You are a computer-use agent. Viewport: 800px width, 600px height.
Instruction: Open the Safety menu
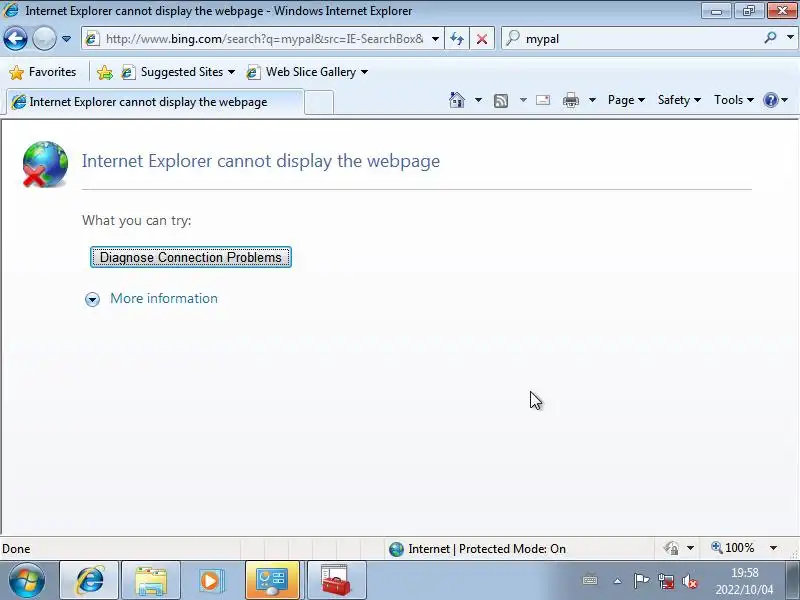679,100
